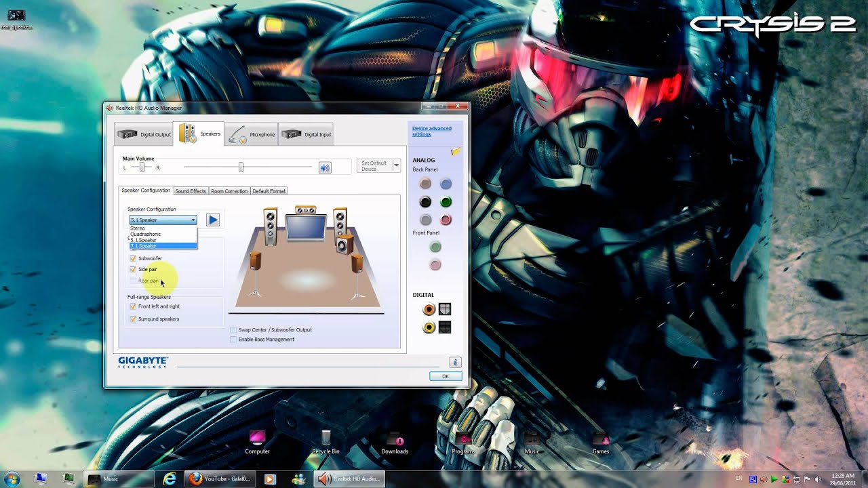Image resolution: width=868 pixels, height=488 pixels.
Task: Select the tan back panel audio jack
Action: click(425, 184)
